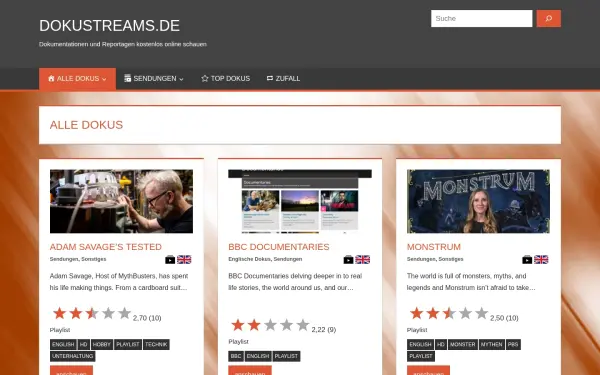The image size is (600, 375).
Task: Open the Top Dokus menu item
Action: pos(225,78)
